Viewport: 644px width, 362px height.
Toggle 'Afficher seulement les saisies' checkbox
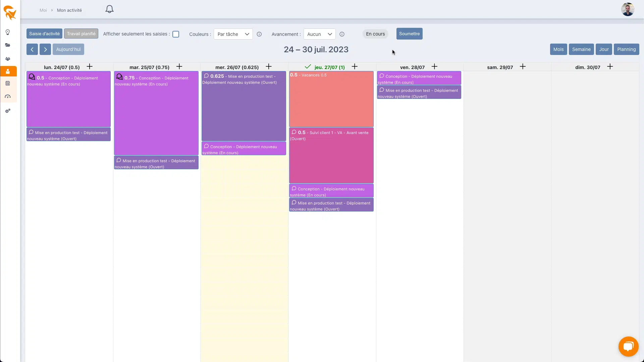(x=176, y=34)
